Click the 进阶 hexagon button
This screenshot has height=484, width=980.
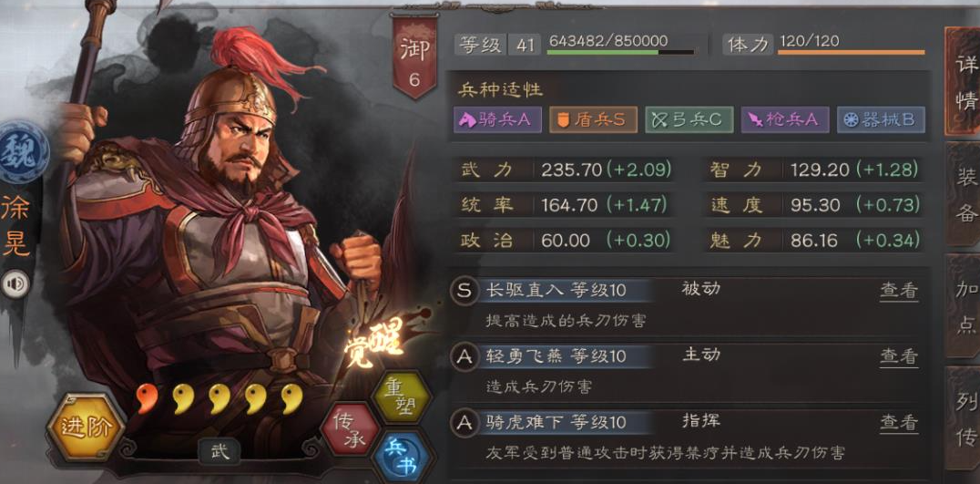[86, 427]
